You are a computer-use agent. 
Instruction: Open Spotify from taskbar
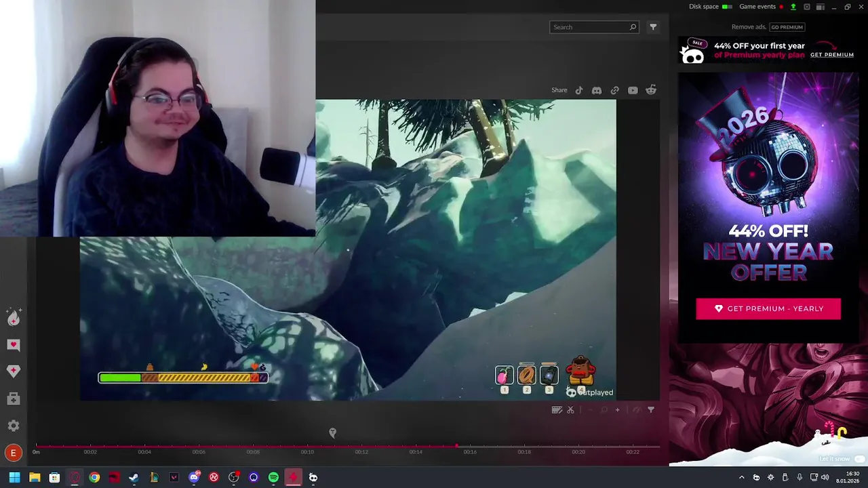[x=273, y=477]
